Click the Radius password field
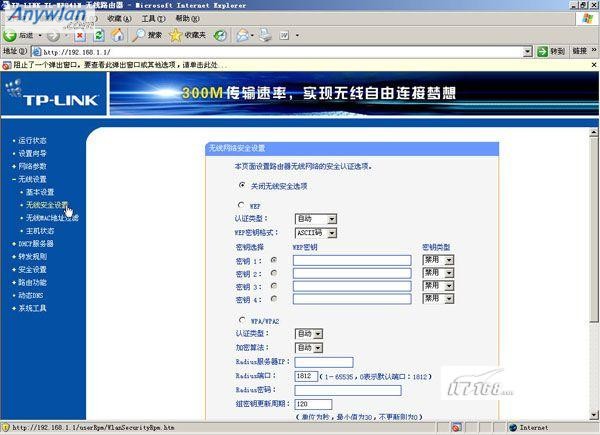 pos(348,390)
